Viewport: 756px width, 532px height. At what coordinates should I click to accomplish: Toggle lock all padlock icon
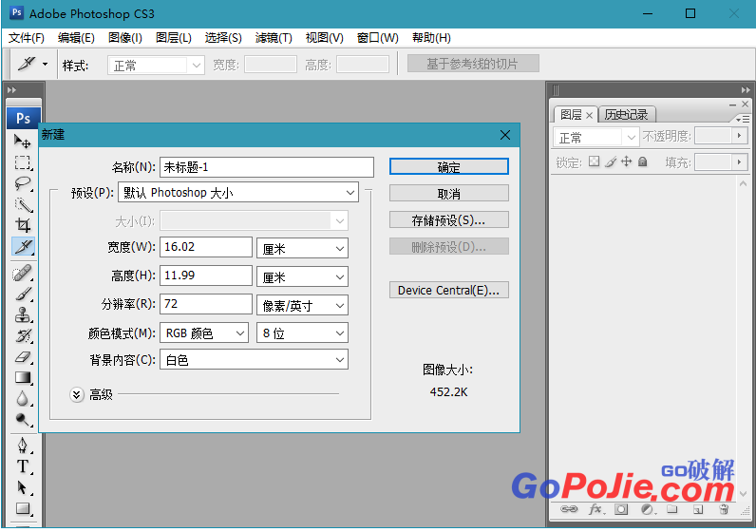[x=642, y=161]
